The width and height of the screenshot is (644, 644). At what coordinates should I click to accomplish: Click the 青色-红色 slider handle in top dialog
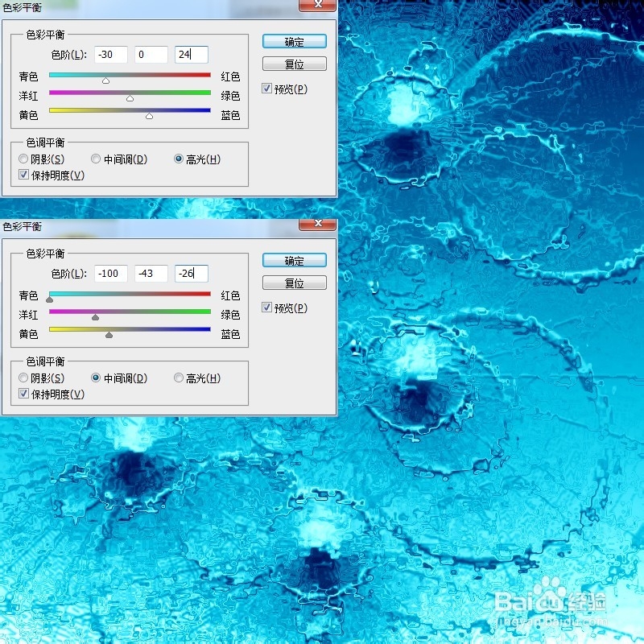coord(105,80)
